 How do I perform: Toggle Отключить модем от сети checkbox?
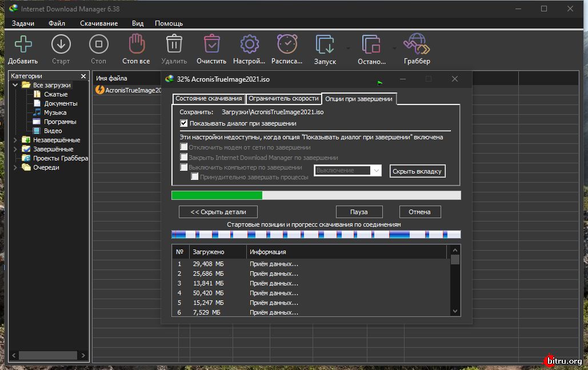pos(184,147)
